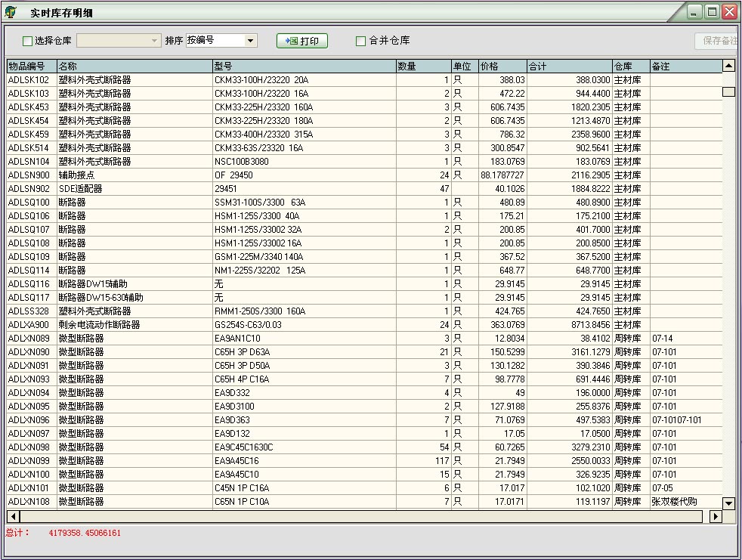742x560 pixels.
Task: Sort by the 物品编号 column header
Action: (x=32, y=67)
